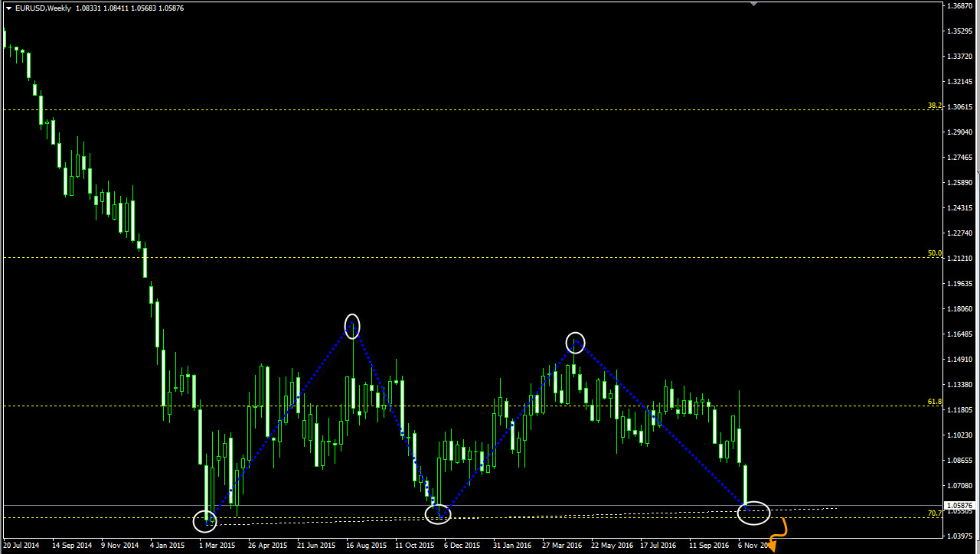Select the high price value 1.08411
This screenshot has height=554, width=980.
coord(116,8)
